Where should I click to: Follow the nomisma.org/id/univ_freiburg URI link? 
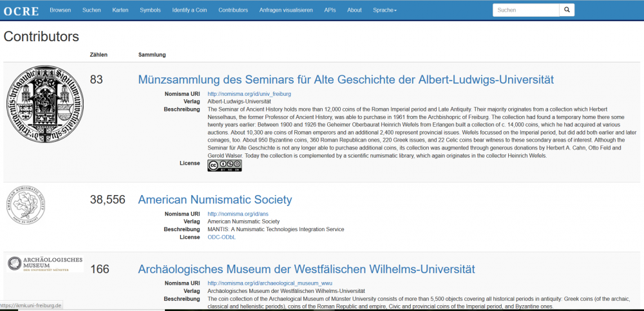(249, 93)
